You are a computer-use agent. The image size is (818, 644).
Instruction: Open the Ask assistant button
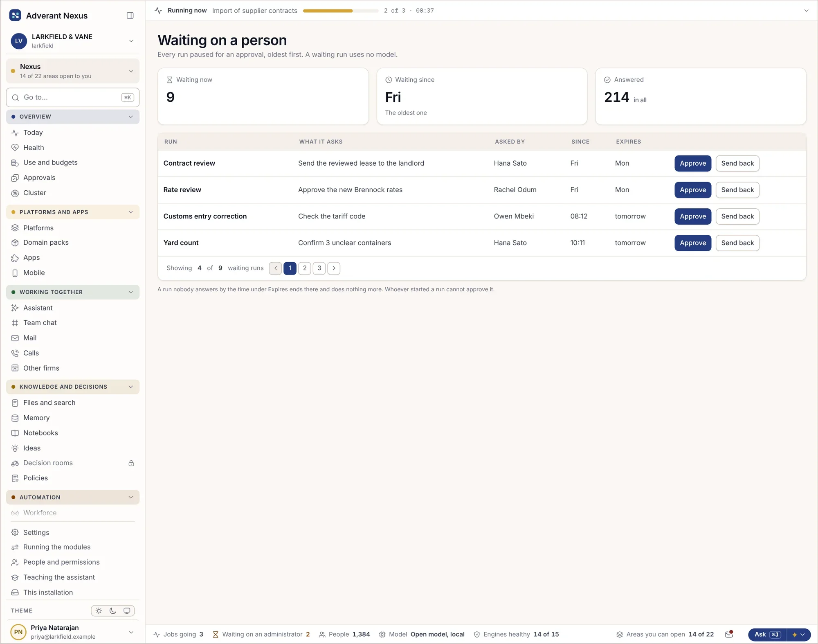[767, 635]
